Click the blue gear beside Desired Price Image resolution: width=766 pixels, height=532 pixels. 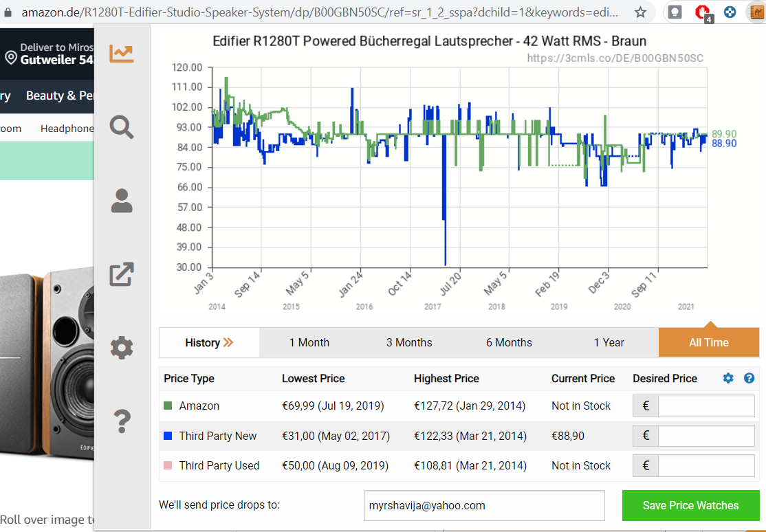pyautogui.click(x=728, y=378)
